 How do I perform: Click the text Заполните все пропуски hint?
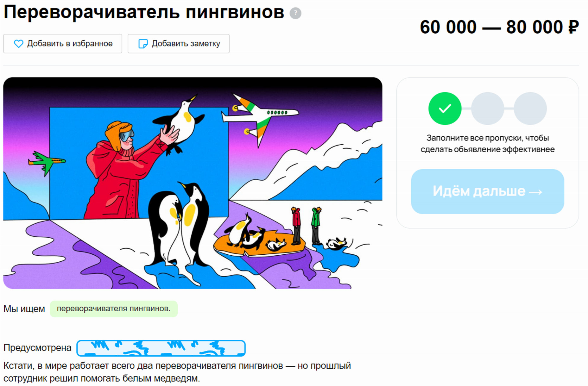(x=487, y=144)
